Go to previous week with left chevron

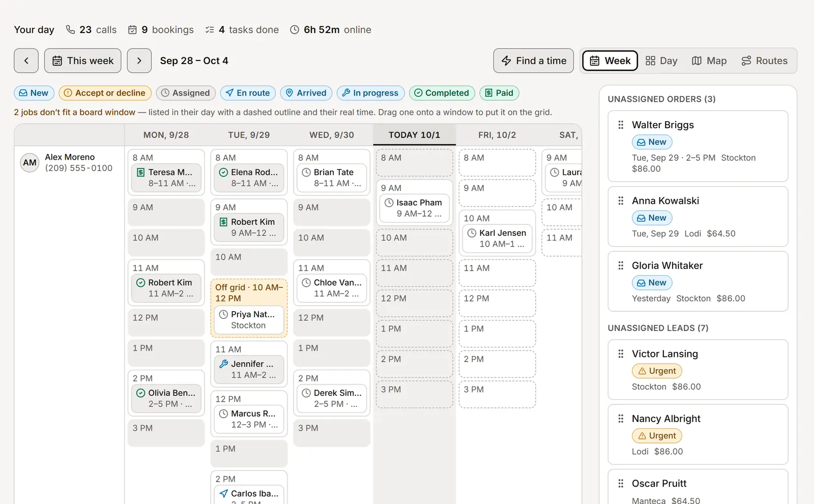coord(26,61)
